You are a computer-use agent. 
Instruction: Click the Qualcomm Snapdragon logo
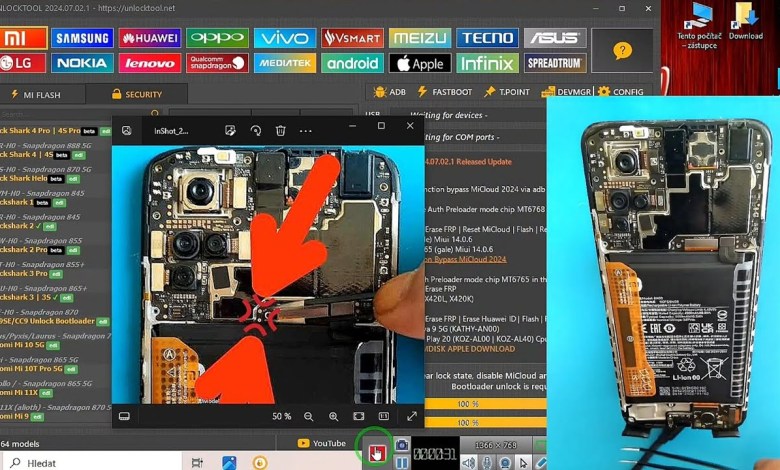point(217,63)
